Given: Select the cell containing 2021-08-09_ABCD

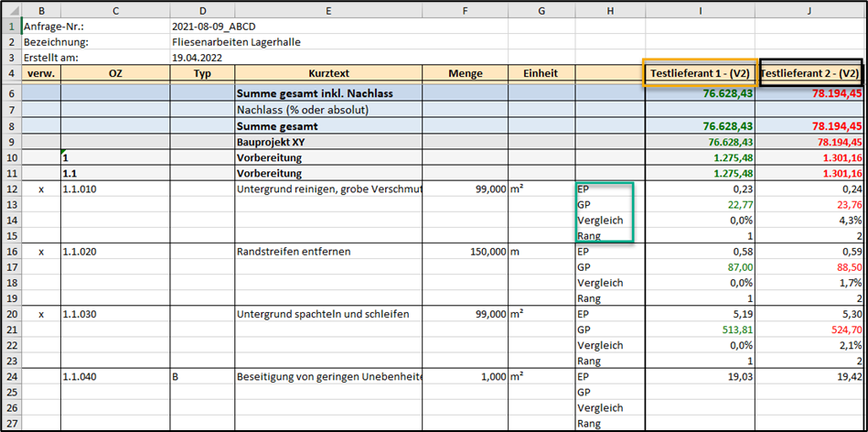Looking at the screenshot, I should pyautogui.click(x=214, y=27).
